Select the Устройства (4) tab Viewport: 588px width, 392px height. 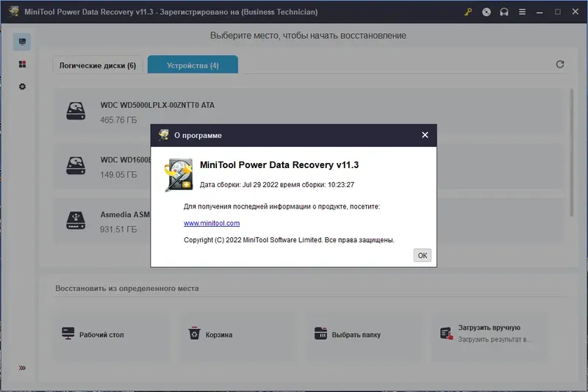point(193,65)
